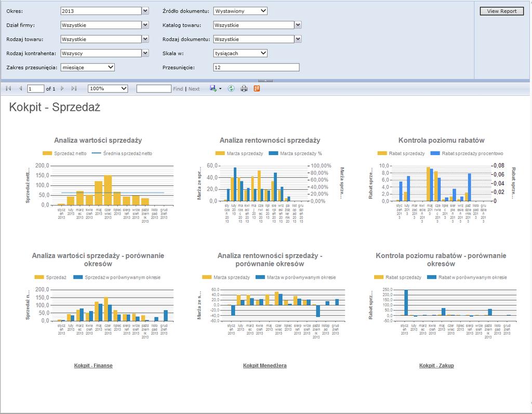
Task: Click Rabat w porównywanym okresie legend
Action: point(467,277)
